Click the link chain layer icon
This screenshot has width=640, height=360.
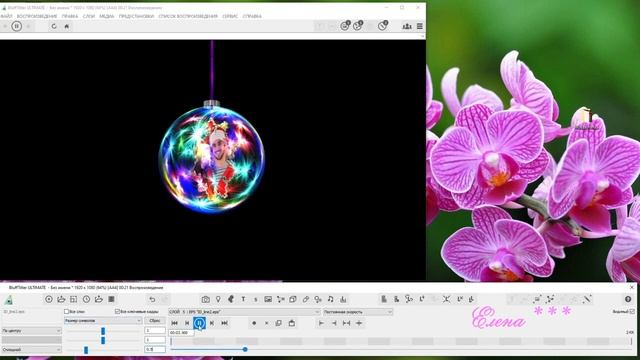coord(305,299)
